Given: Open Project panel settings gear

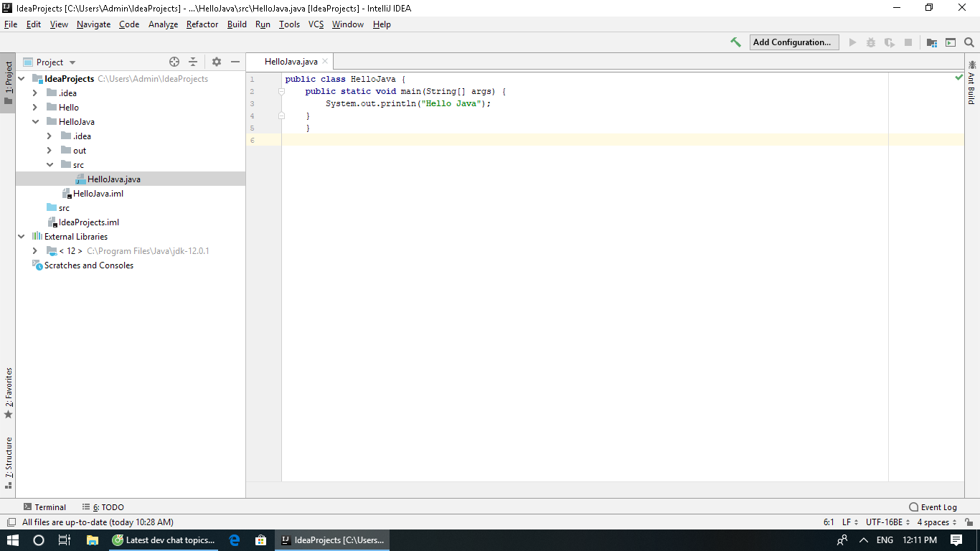Looking at the screenshot, I should point(217,62).
